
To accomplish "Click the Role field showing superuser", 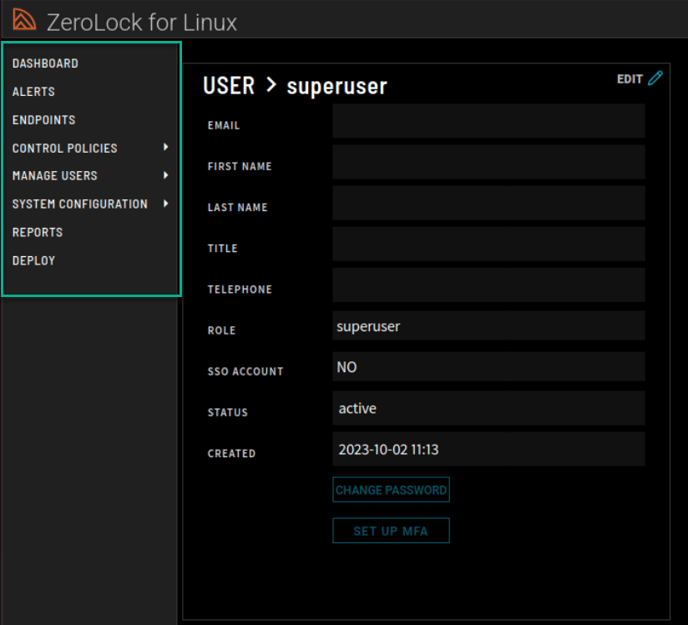I will [489, 326].
